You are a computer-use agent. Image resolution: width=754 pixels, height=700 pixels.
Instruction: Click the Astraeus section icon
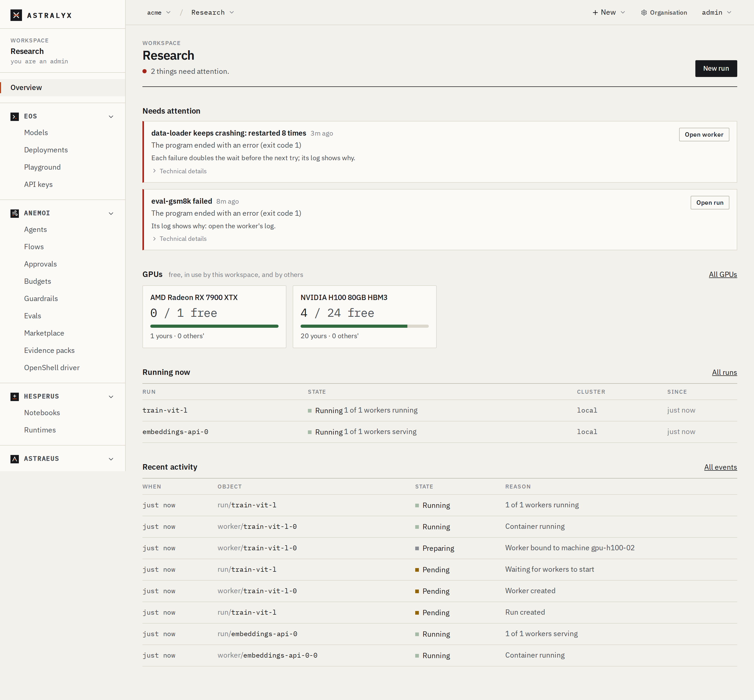point(15,459)
